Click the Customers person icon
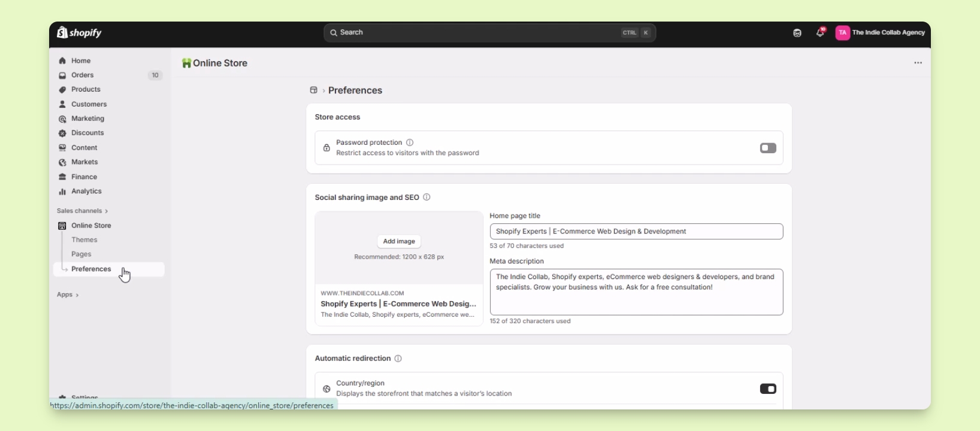Image resolution: width=980 pixels, height=431 pixels. point(62,104)
